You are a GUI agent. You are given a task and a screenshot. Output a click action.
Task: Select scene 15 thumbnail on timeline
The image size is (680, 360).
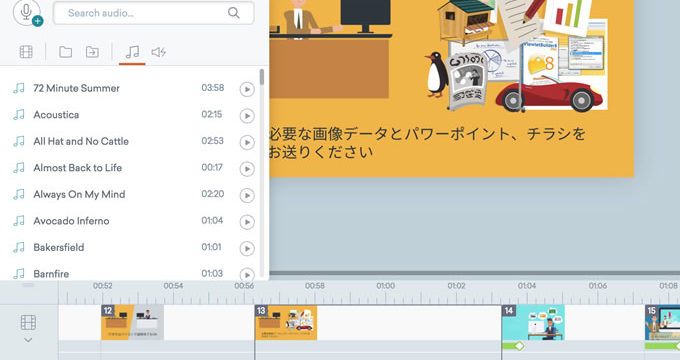pos(662,322)
